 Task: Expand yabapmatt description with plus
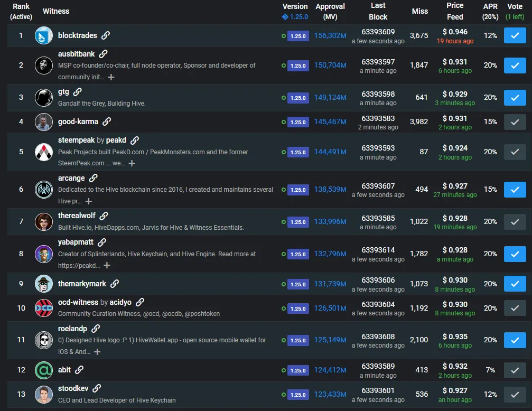click(x=107, y=265)
